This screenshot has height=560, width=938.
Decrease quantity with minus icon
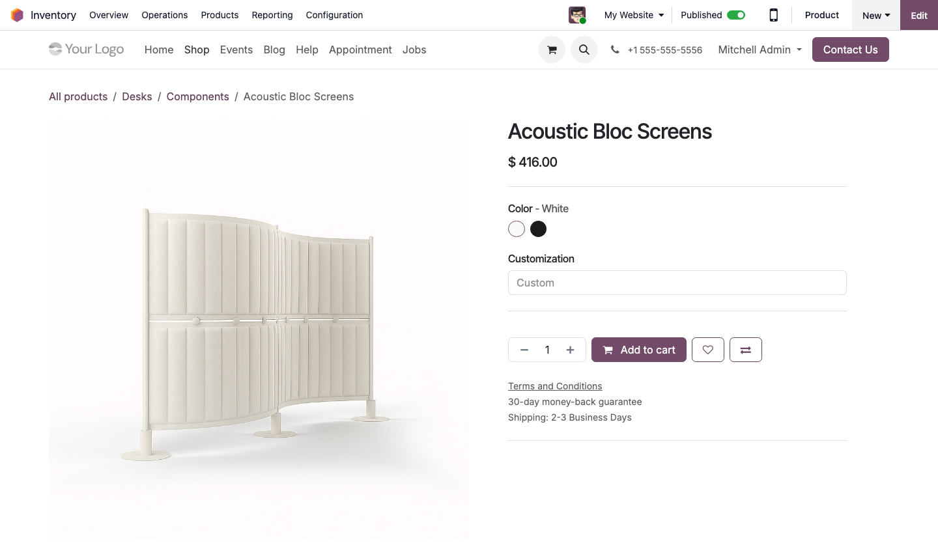[x=524, y=350]
